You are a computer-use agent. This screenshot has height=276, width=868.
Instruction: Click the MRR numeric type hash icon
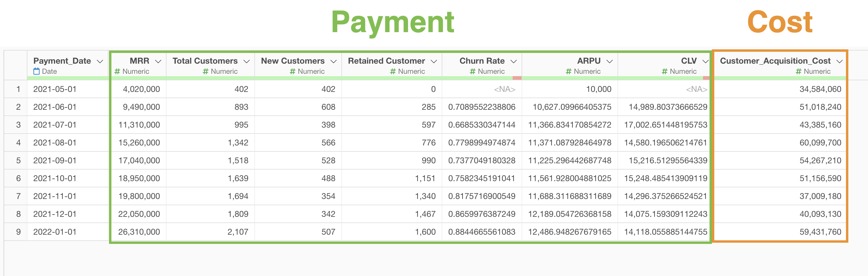point(117,71)
